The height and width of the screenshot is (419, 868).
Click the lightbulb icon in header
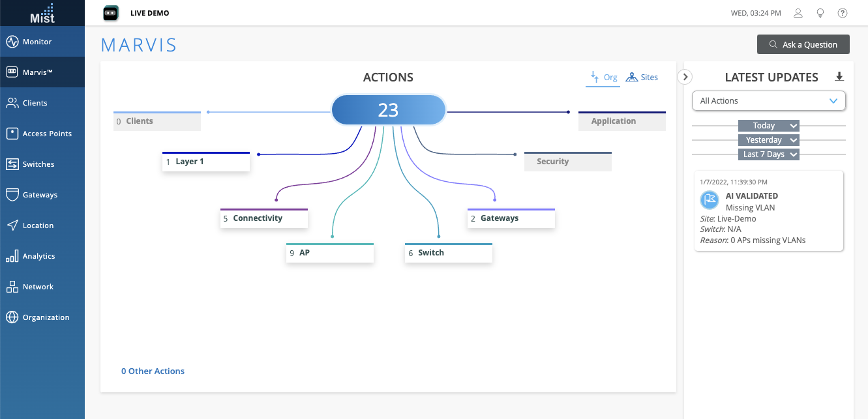coord(820,13)
